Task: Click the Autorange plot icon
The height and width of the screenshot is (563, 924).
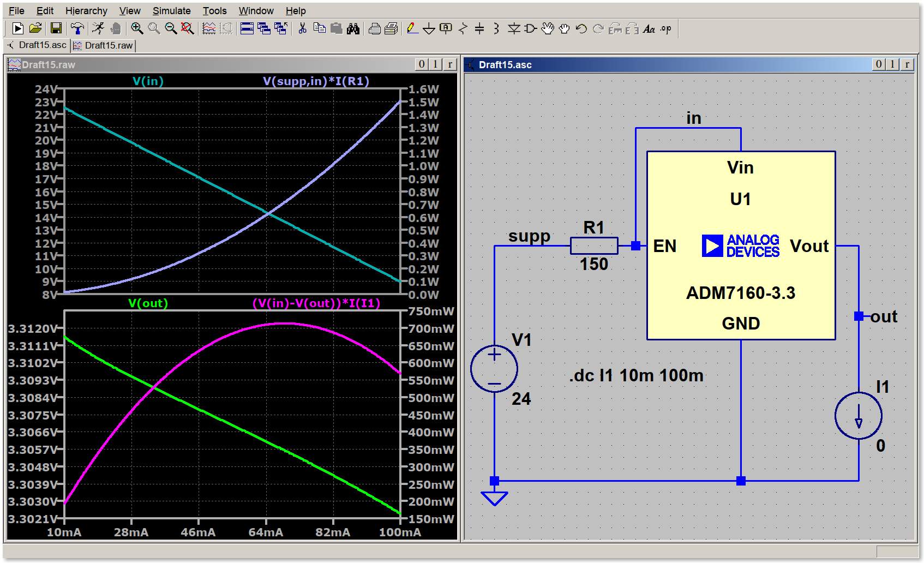Action: point(209,29)
